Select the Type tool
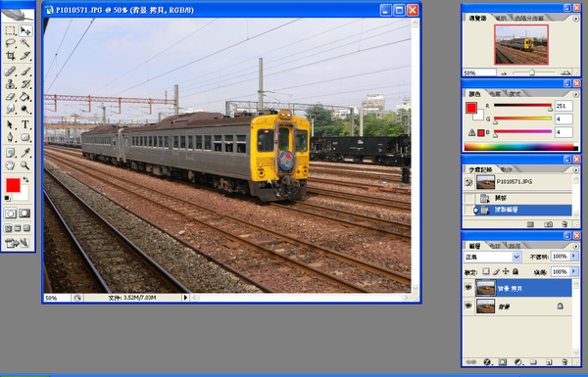Image resolution: width=588 pixels, height=377 pixels. 25,124
